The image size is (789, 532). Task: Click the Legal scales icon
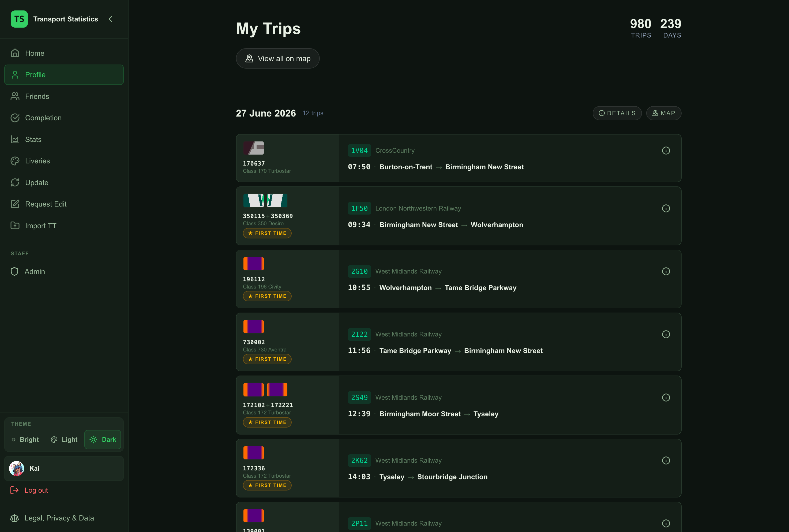click(x=14, y=518)
